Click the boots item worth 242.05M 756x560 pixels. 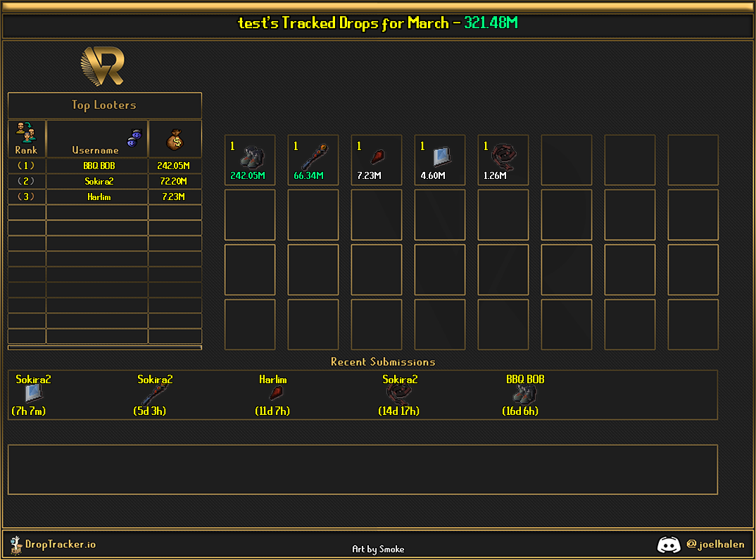(250, 157)
